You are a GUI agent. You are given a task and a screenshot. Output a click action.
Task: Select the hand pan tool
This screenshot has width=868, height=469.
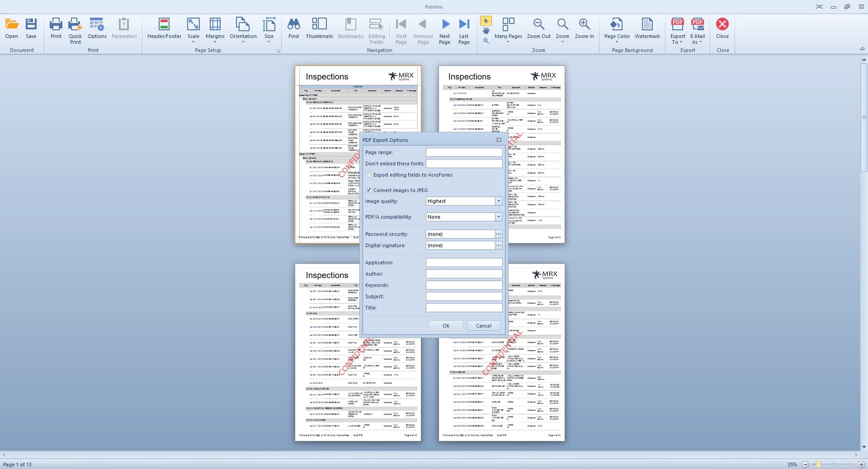485,31
